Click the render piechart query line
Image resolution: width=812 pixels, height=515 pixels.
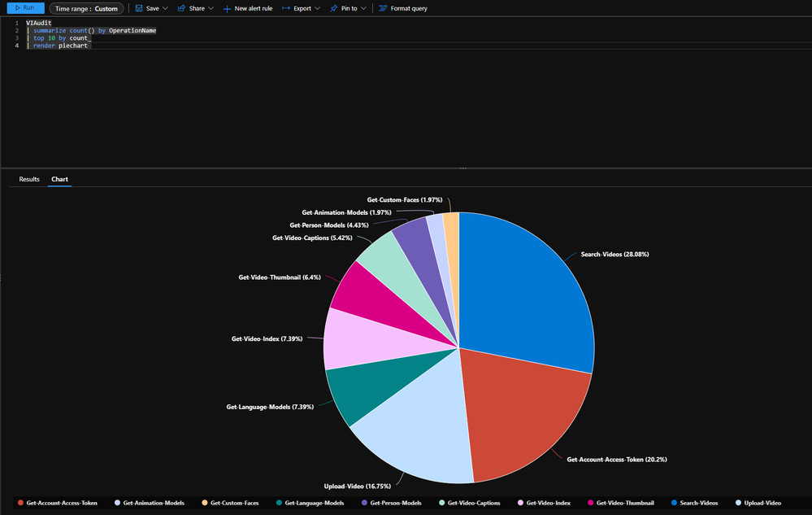58,46
